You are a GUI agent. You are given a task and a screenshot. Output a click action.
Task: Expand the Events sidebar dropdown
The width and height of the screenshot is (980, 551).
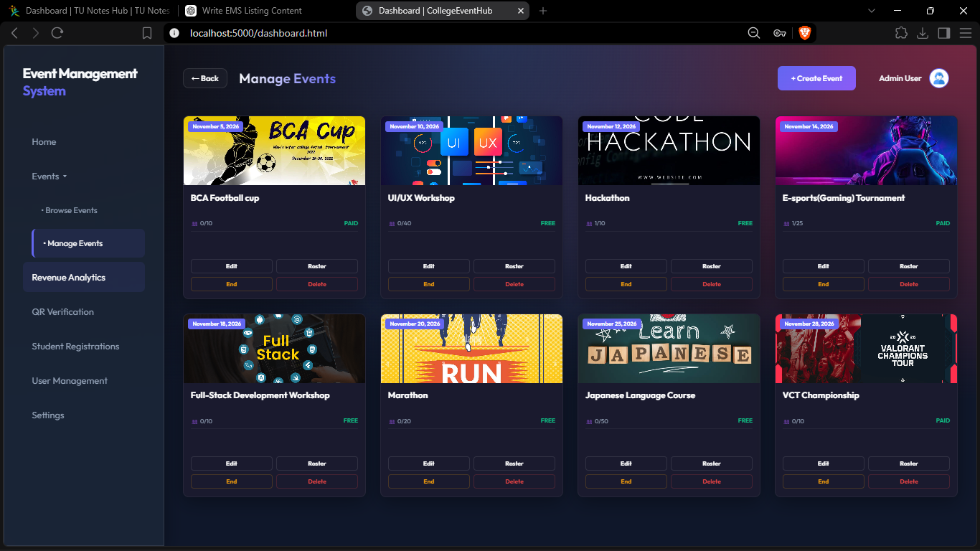[x=50, y=176]
